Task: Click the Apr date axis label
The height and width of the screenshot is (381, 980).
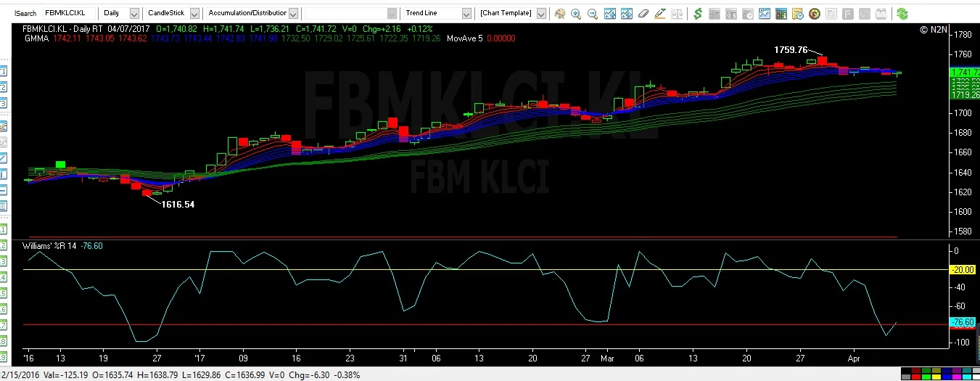Action: [855, 358]
